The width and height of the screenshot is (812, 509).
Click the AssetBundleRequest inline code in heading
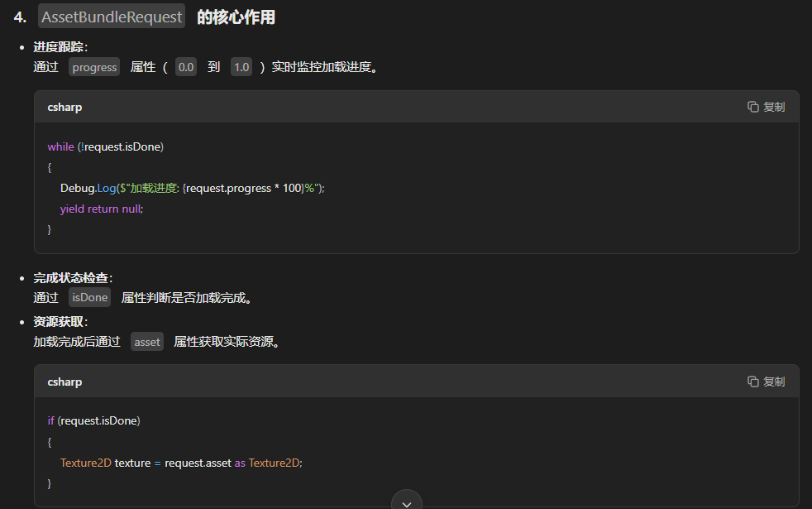(112, 17)
